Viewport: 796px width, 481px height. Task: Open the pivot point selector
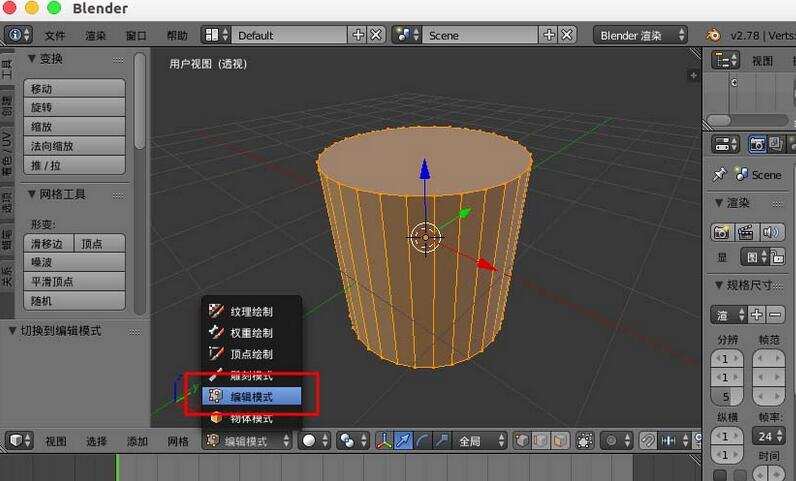point(353,440)
